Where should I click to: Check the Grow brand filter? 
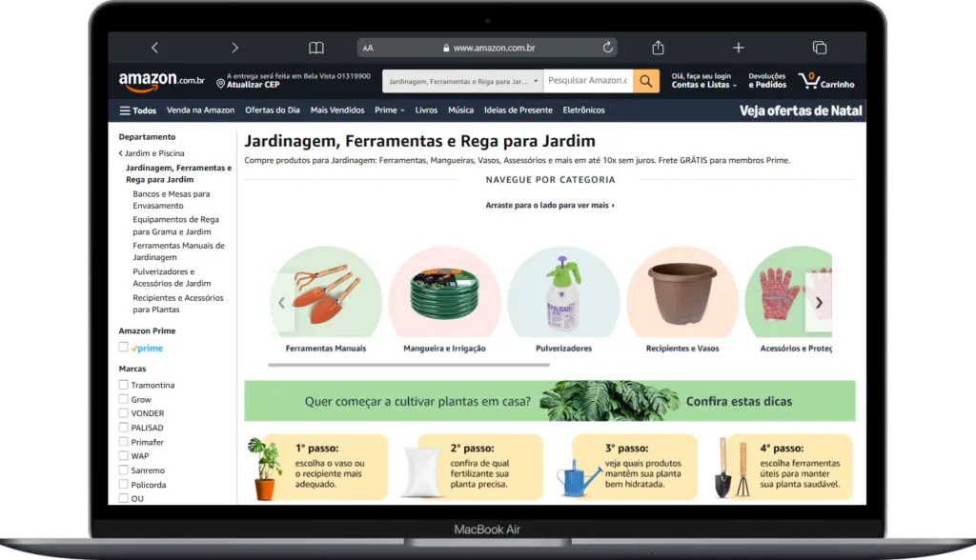click(123, 399)
